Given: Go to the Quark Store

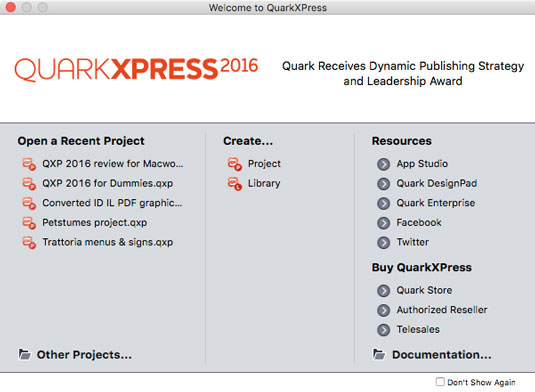Looking at the screenshot, I should [424, 290].
